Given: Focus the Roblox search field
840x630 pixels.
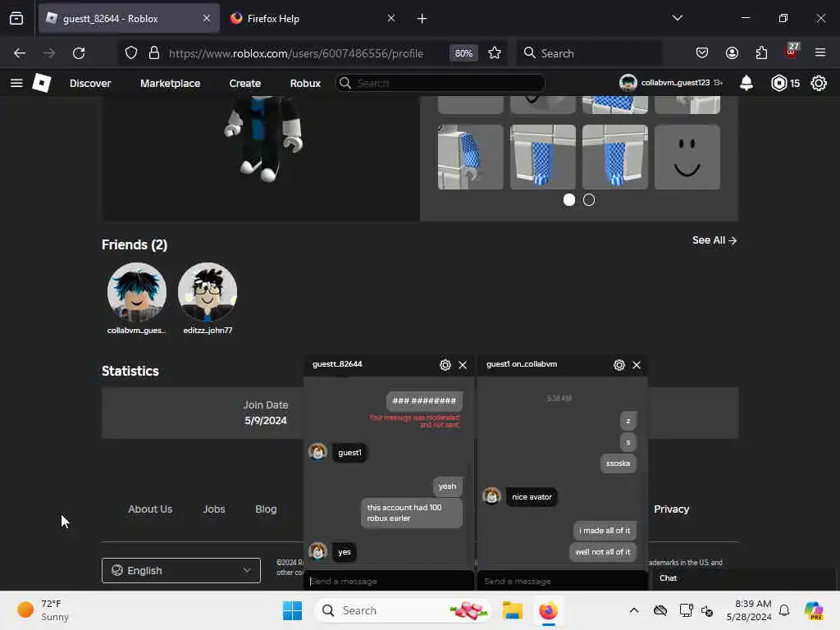Looking at the screenshot, I should point(441,83).
